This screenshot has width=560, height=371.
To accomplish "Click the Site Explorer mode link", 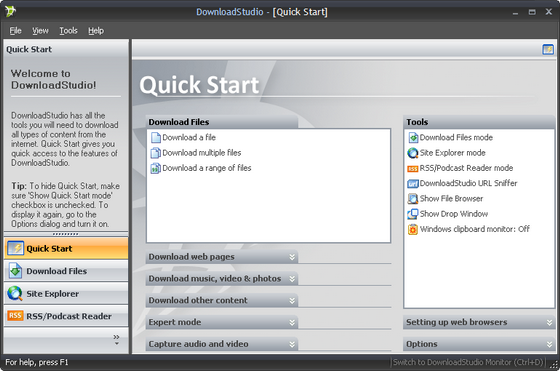I will click(452, 153).
